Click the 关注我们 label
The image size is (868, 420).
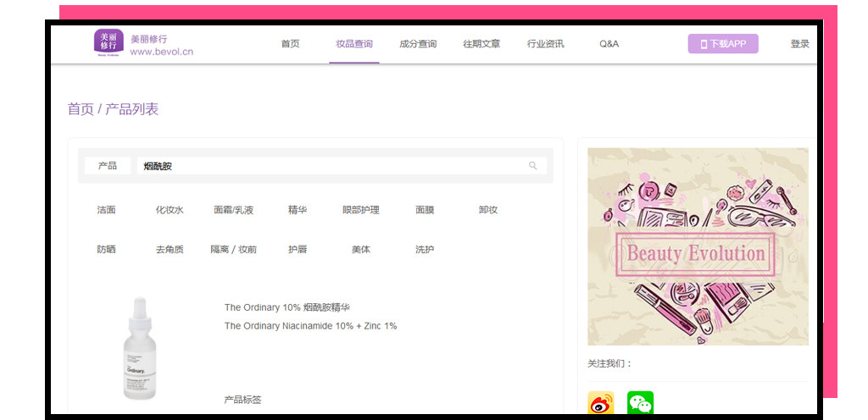pyautogui.click(x=609, y=363)
